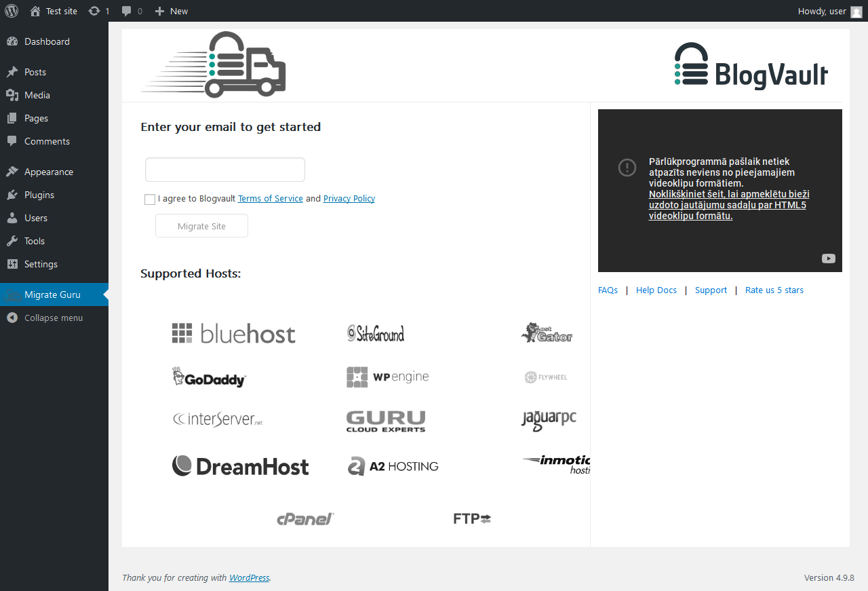
Task: Click the Rate us 5 stars link
Action: coord(774,290)
